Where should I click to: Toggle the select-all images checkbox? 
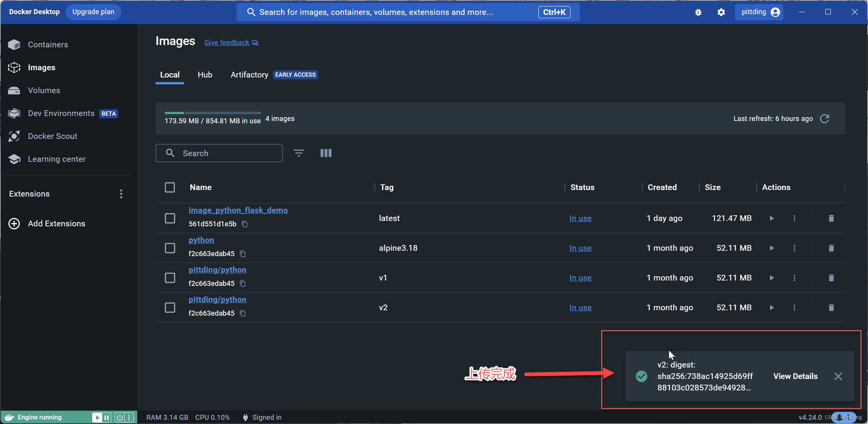click(x=170, y=187)
